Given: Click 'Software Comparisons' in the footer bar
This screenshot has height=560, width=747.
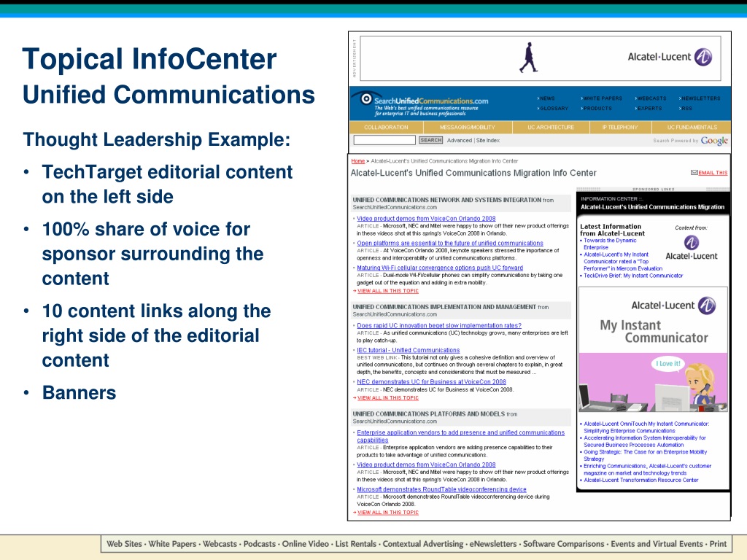Looking at the screenshot, I should [x=564, y=544].
